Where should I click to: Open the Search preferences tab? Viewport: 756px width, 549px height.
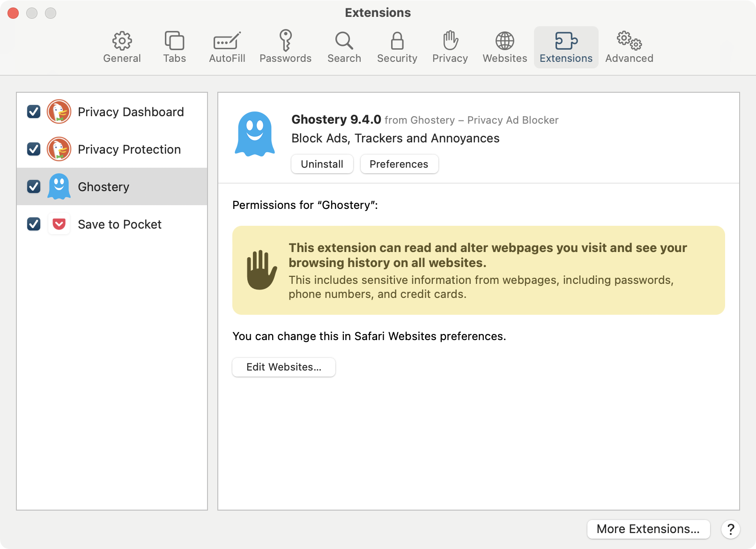click(x=344, y=47)
